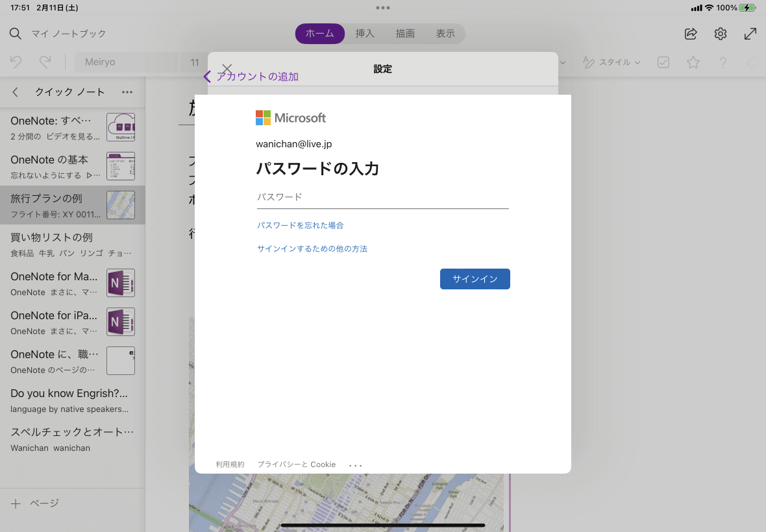Switch to the 挿入 tab

pyautogui.click(x=365, y=34)
